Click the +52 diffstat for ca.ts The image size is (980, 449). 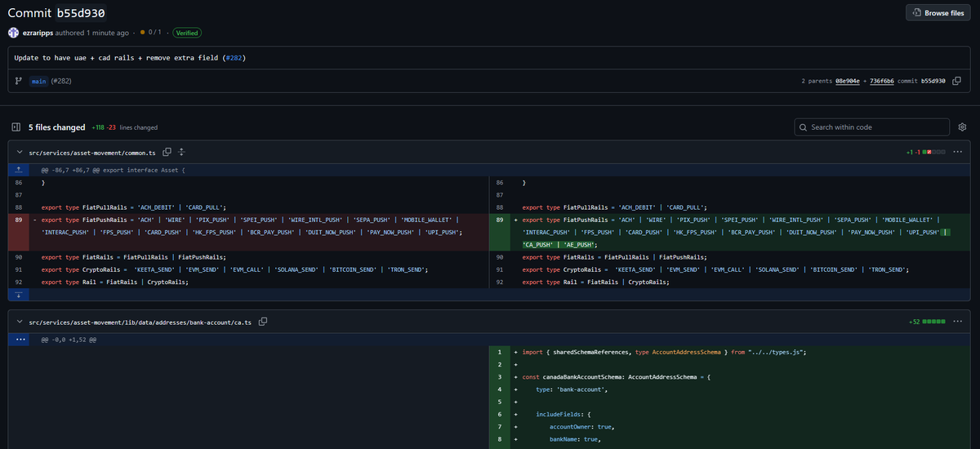coord(928,322)
